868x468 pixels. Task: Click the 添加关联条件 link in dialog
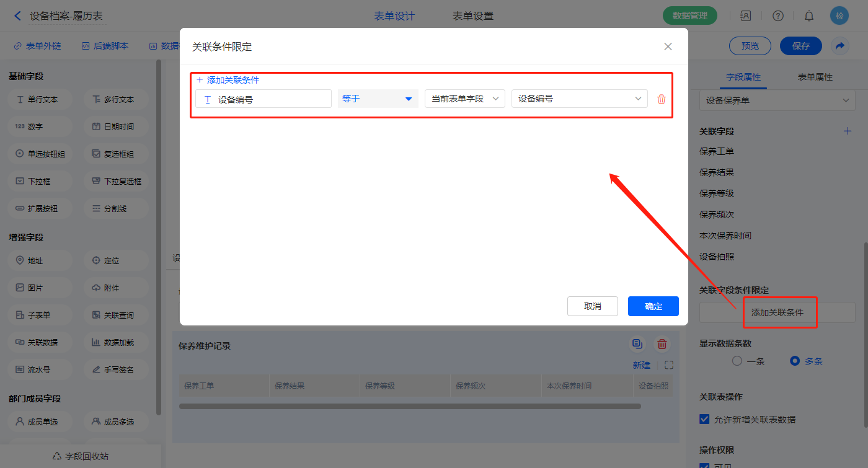tap(228, 80)
